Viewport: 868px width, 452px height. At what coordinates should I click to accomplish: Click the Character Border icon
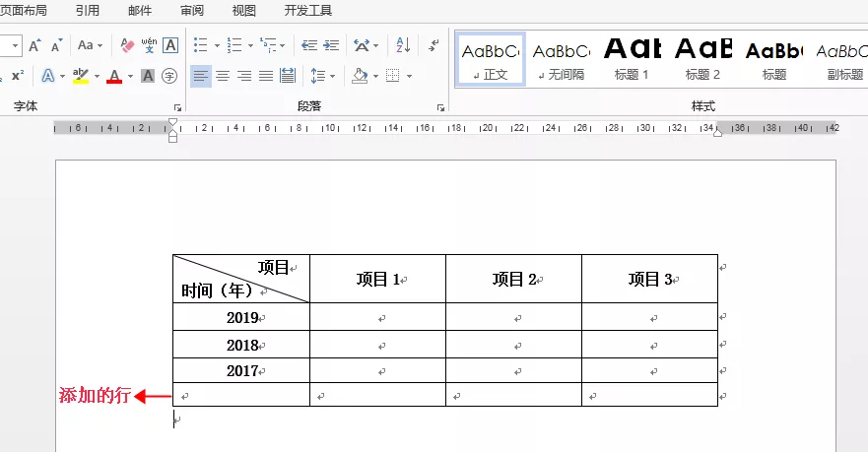170,45
